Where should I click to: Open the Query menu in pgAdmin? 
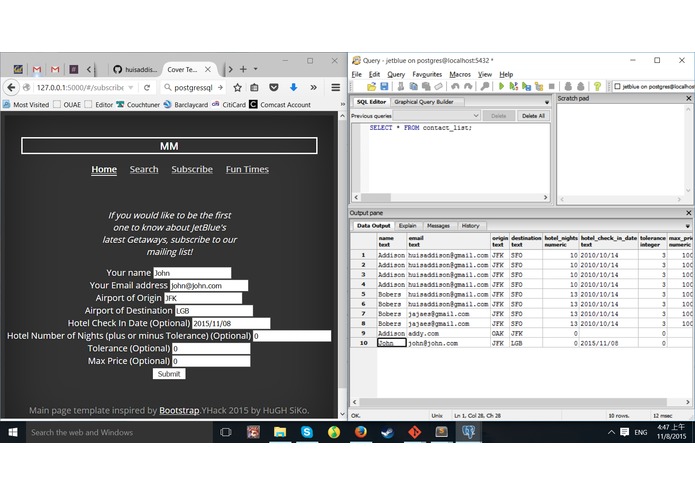pyautogui.click(x=396, y=74)
